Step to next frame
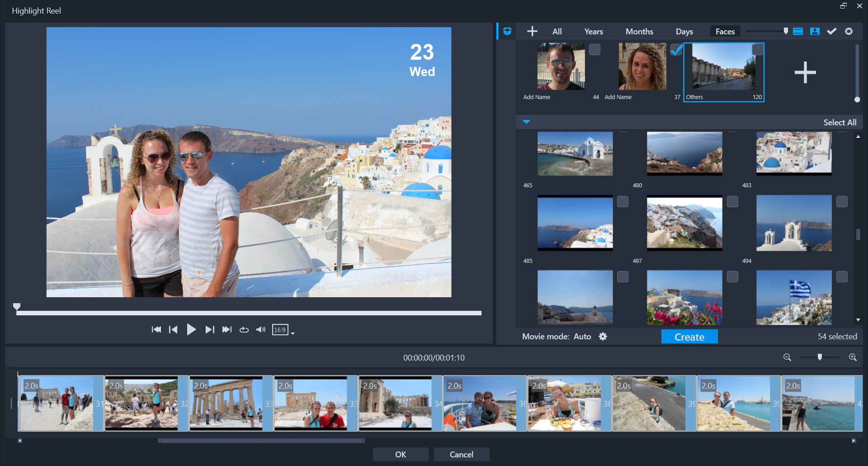This screenshot has height=466, width=868. (209, 329)
